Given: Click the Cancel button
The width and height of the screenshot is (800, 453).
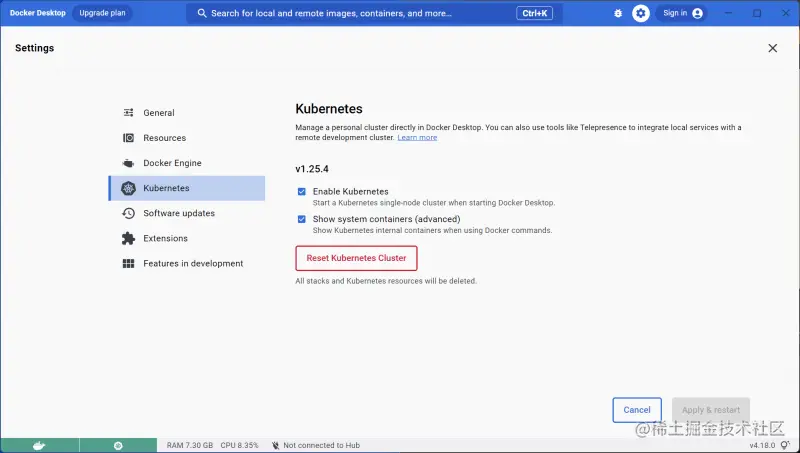Looking at the screenshot, I should pos(637,410).
